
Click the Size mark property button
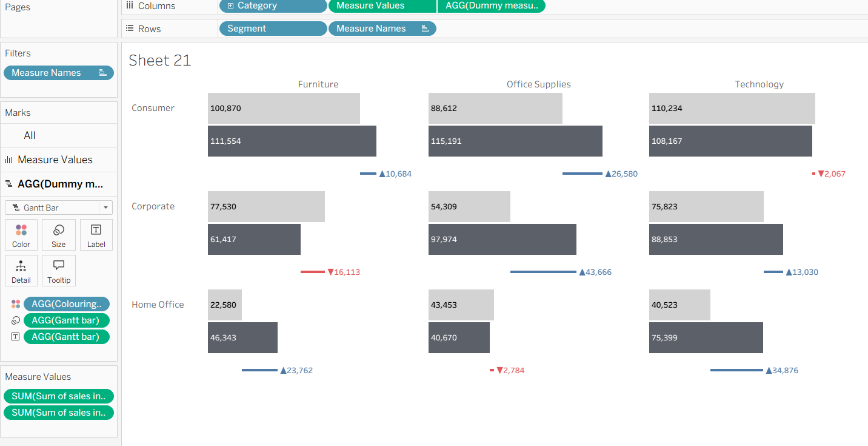[59, 235]
